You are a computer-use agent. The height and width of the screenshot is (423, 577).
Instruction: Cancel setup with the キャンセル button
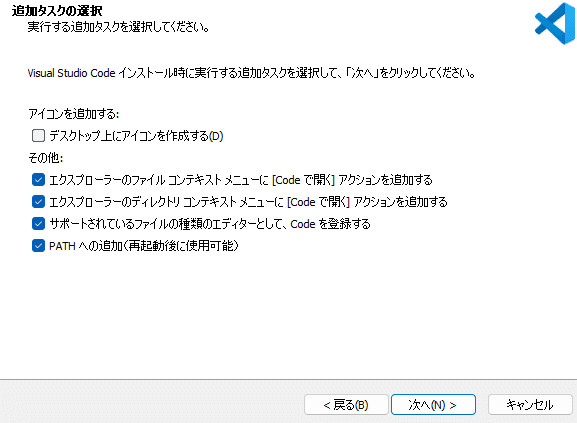[530, 405]
